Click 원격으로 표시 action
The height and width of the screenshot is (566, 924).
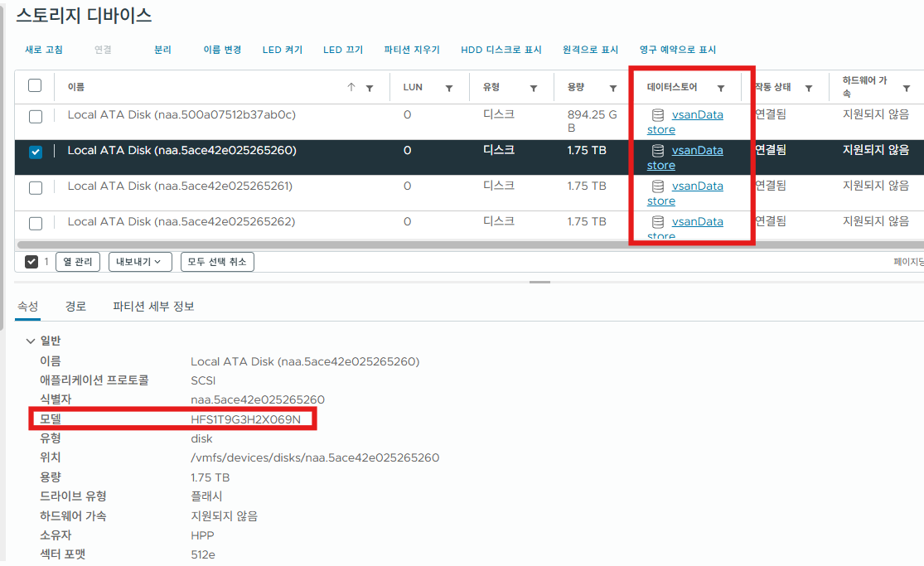point(591,50)
